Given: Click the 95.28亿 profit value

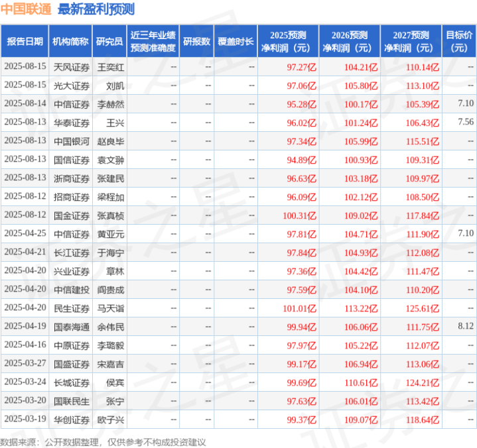Looking at the screenshot, I should point(301,104).
